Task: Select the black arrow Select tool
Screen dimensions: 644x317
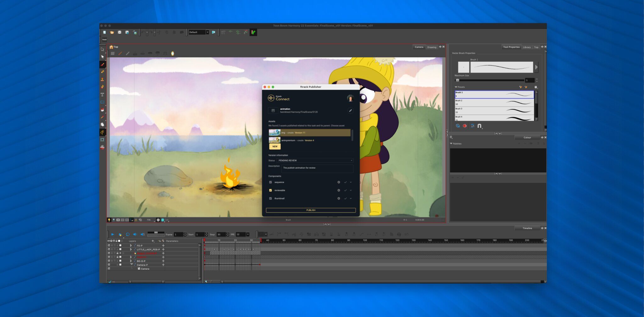Action: tap(103, 57)
